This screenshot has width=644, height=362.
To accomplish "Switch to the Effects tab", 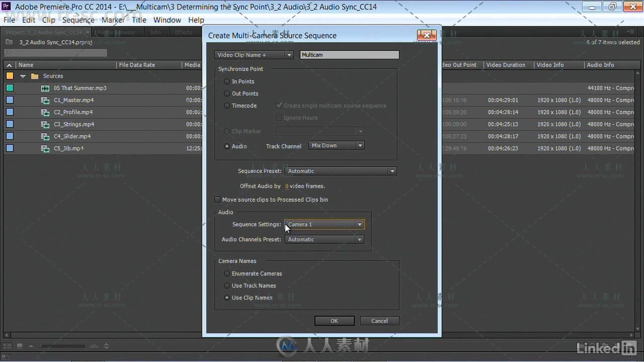I will click(x=184, y=32).
